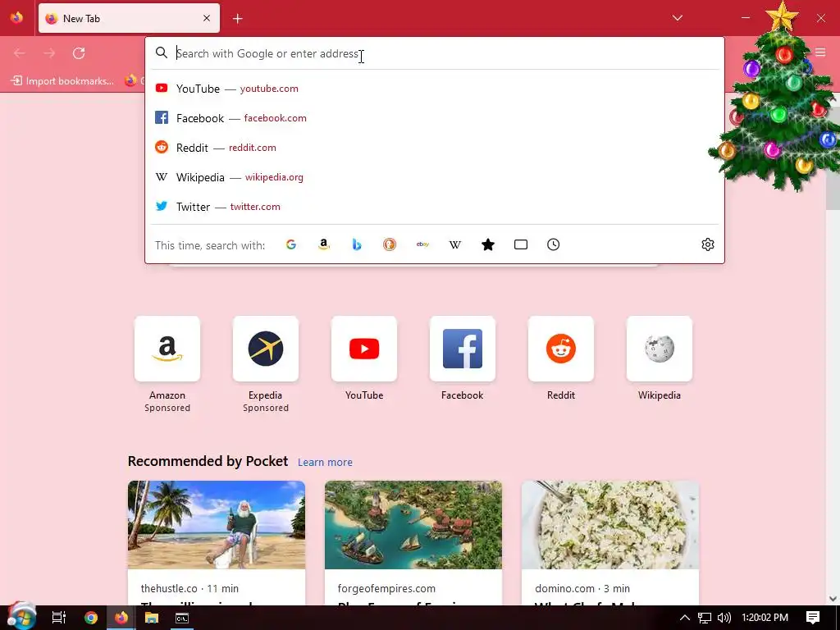
Task: Open domino.com Pocket story thumbnail
Action: pos(610,524)
